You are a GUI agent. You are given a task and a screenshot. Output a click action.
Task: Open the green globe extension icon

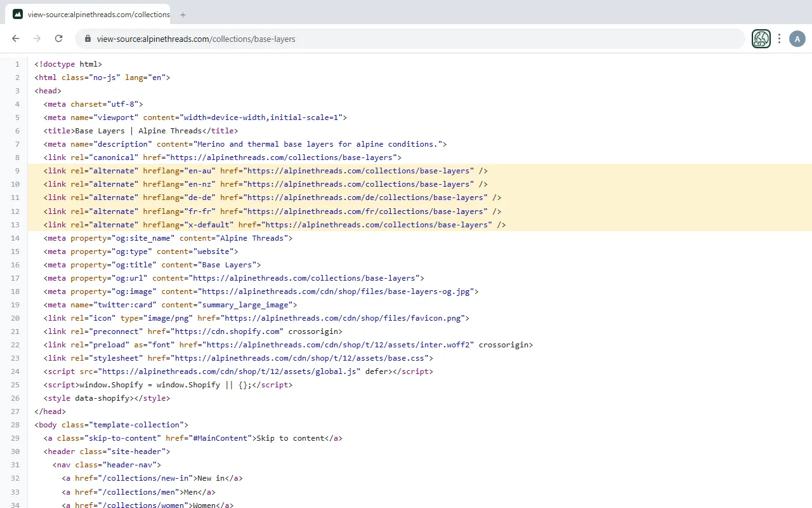pyautogui.click(x=761, y=39)
